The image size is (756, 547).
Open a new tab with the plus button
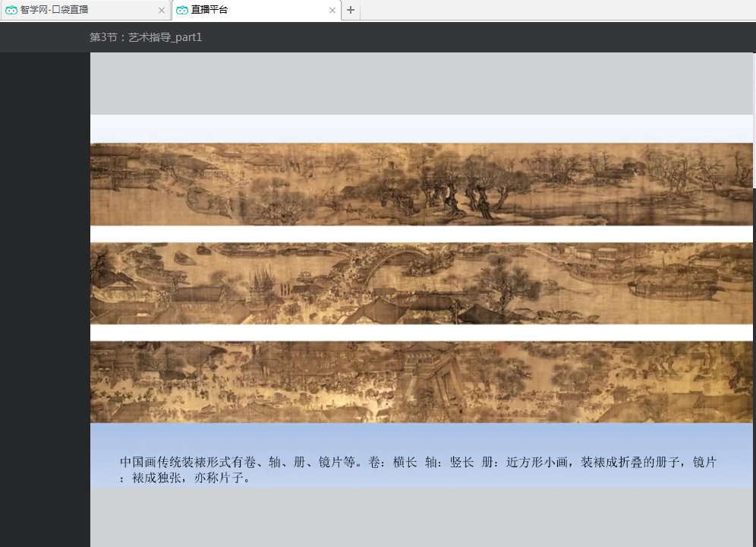tap(351, 10)
